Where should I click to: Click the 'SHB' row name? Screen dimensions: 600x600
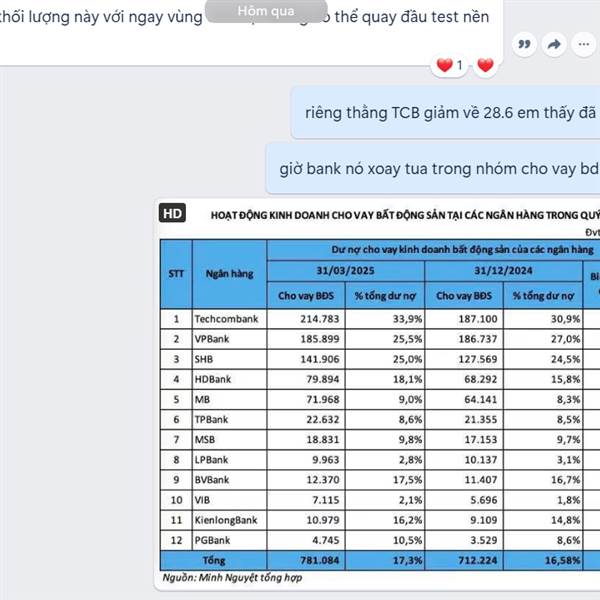(x=204, y=359)
